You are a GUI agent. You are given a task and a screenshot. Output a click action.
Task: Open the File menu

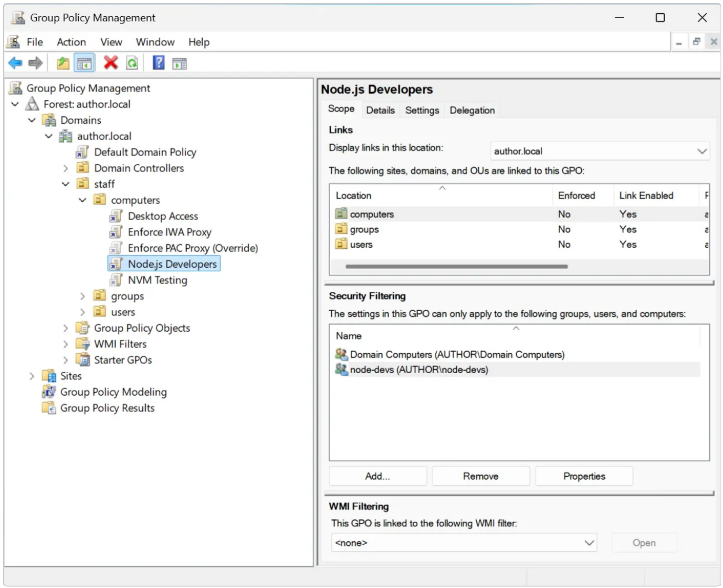(35, 42)
